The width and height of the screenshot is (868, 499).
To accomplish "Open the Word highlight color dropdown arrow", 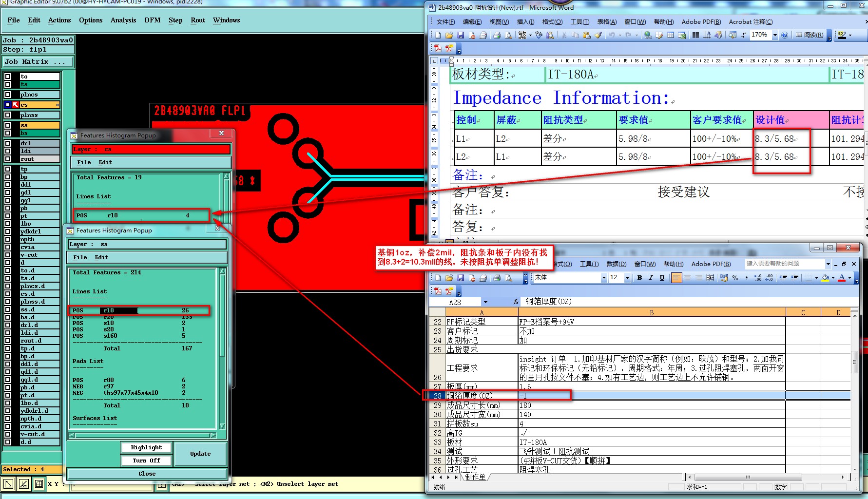I will (850, 35).
